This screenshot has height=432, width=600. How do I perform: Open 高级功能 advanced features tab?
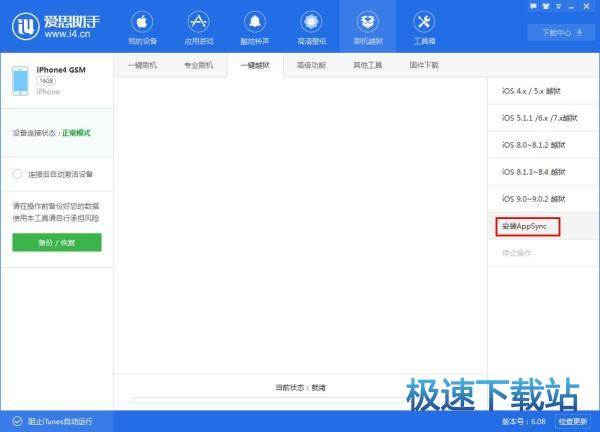pyautogui.click(x=311, y=65)
